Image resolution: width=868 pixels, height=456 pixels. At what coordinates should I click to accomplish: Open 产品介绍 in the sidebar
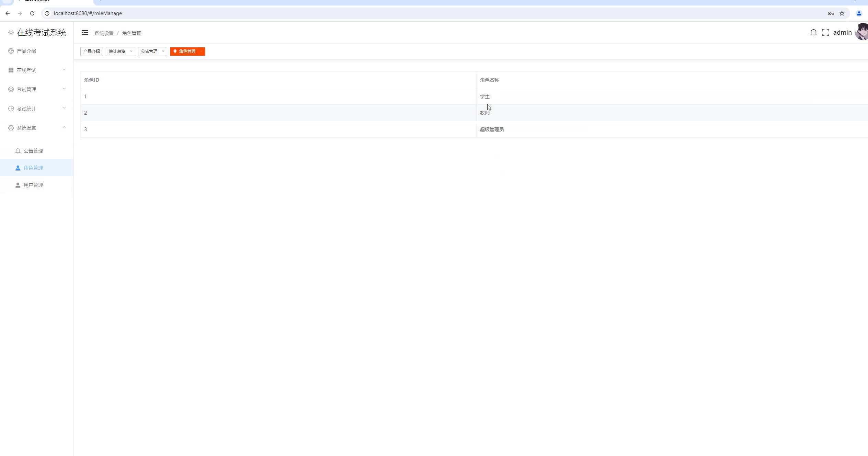26,51
